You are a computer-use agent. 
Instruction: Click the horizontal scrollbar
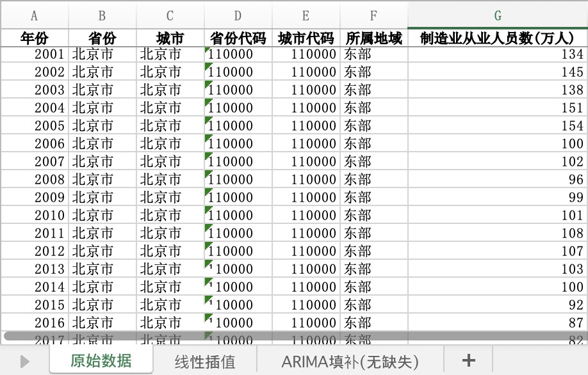pos(294,336)
